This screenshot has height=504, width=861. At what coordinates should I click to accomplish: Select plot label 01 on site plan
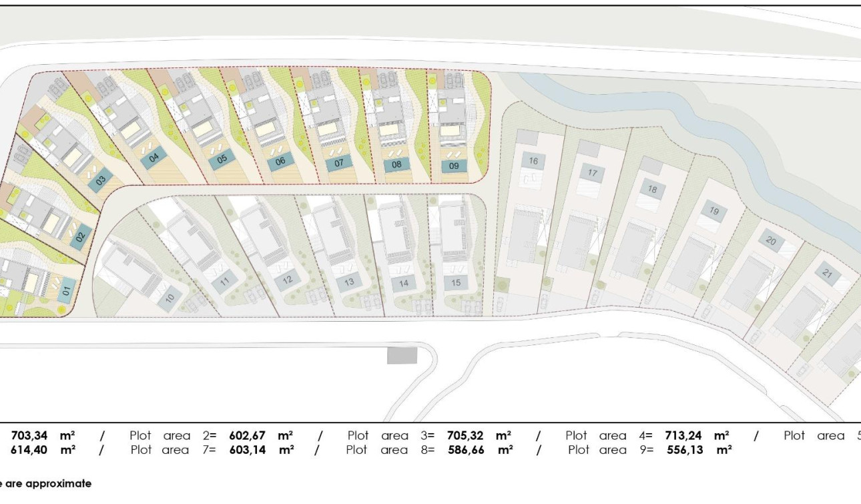[x=66, y=290]
